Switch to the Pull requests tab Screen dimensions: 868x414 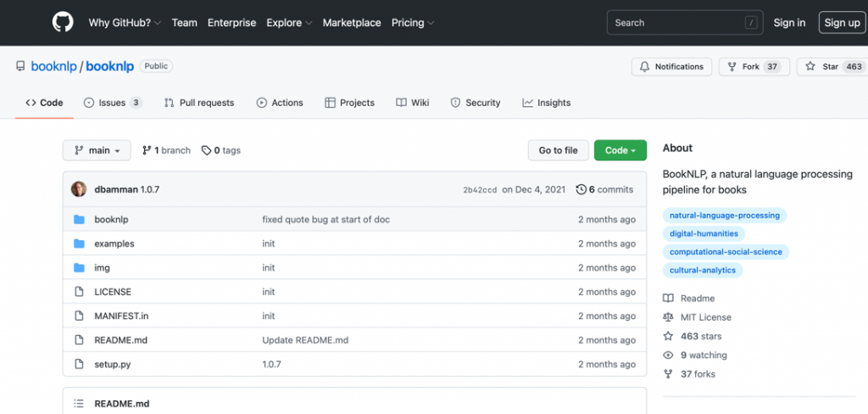coord(199,103)
